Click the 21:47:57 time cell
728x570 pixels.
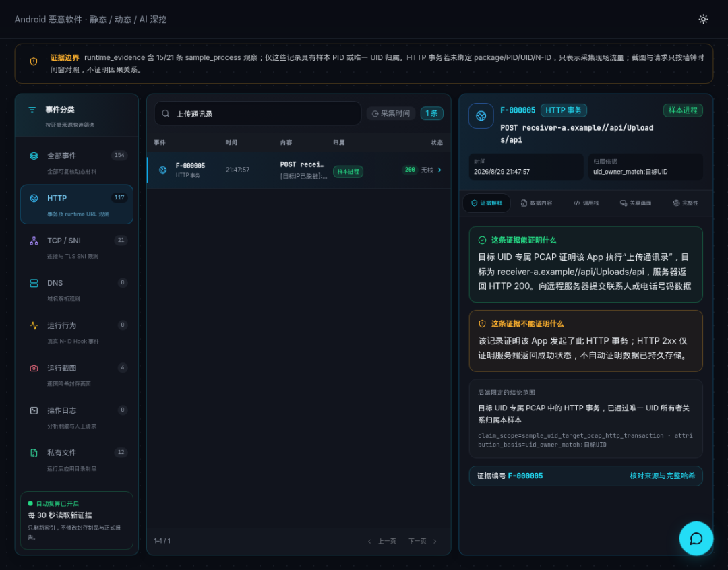(x=238, y=170)
